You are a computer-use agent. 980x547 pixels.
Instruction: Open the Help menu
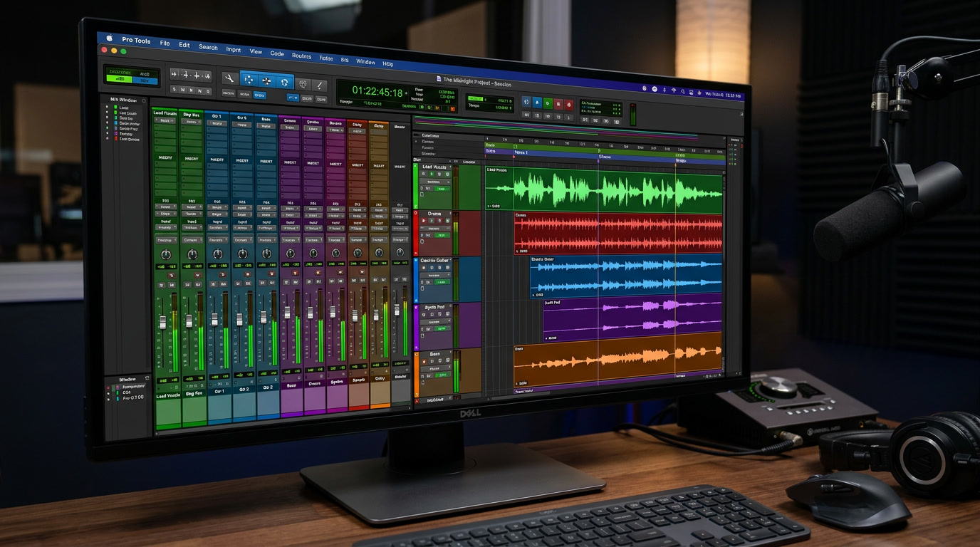[388, 64]
